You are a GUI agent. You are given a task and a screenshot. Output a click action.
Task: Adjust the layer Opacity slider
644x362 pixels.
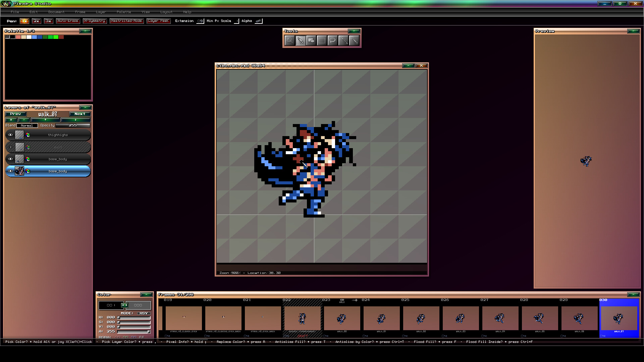coord(73,125)
